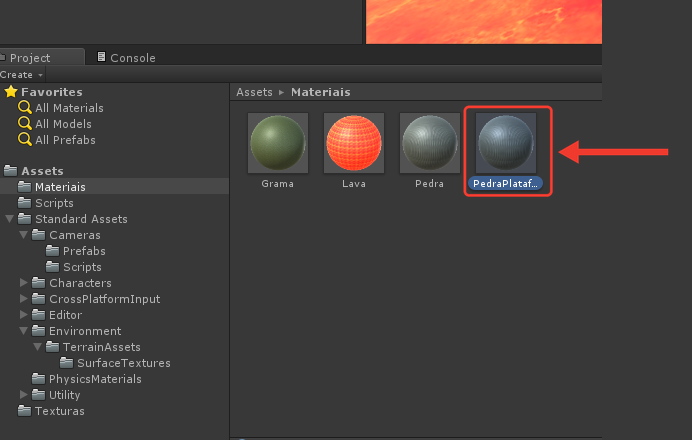Click the Materiais folder icon
Screen dimensions: 692x440
[x=24, y=187]
